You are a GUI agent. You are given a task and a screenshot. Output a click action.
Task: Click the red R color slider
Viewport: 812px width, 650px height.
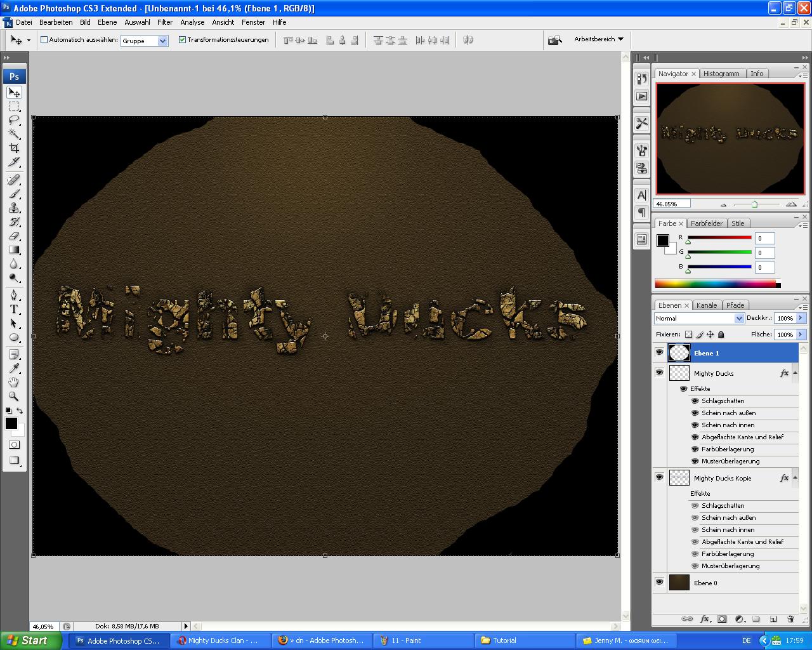tap(719, 238)
